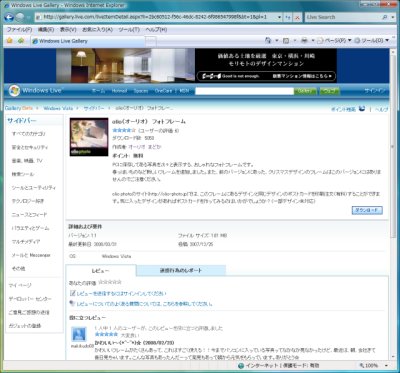Switch to the 迷惑行為のレポート tab
Viewport: 400px width, 373px height.
(x=181, y=270)
